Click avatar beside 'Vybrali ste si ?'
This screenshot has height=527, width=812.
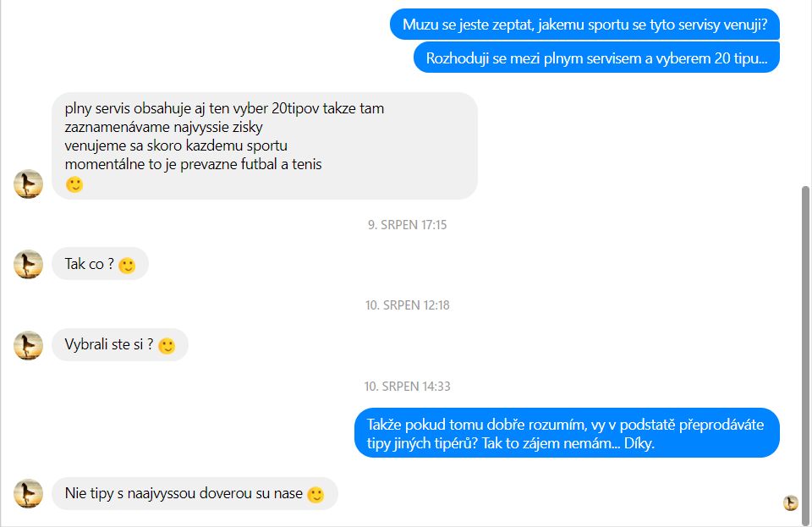(x=28, y=345)
